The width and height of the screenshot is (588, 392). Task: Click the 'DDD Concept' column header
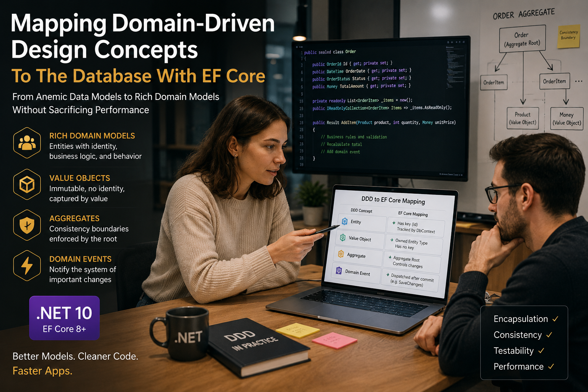361,211
